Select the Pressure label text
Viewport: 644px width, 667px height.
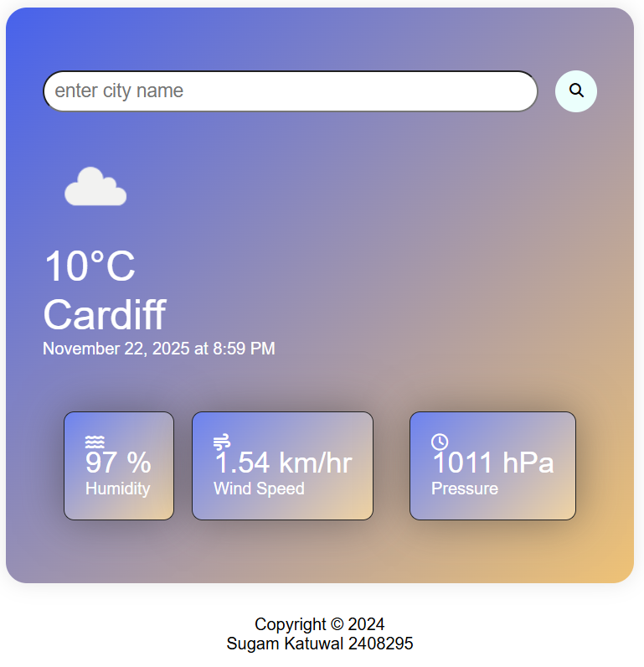(x=465, y=489)
